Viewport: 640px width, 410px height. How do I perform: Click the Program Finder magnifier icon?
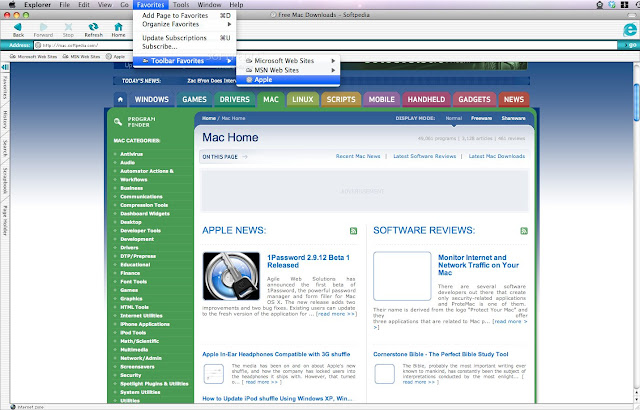click(x=118, y=121)
